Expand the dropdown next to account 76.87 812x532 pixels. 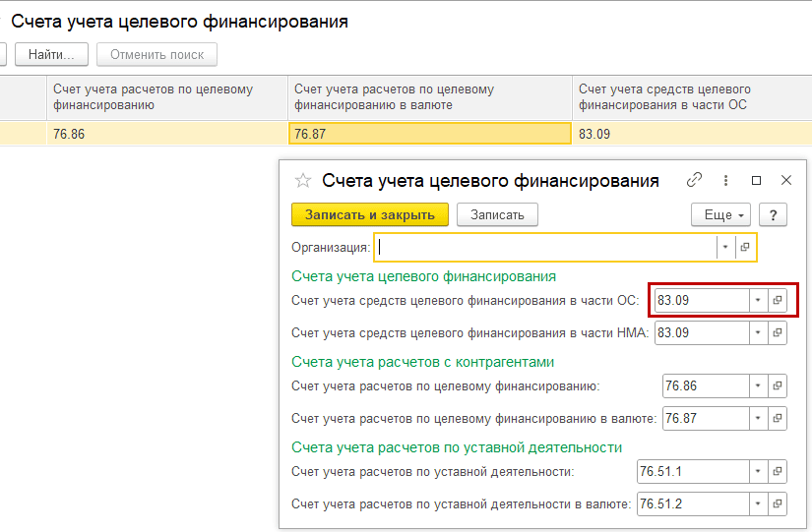[x=758, y=418]
